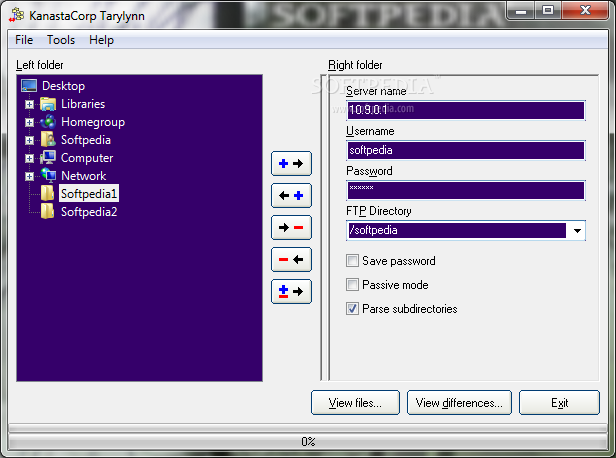The height and width of the screenshot is (458, 616).
Task: Open the File menu
Action: tap(24, 40)
